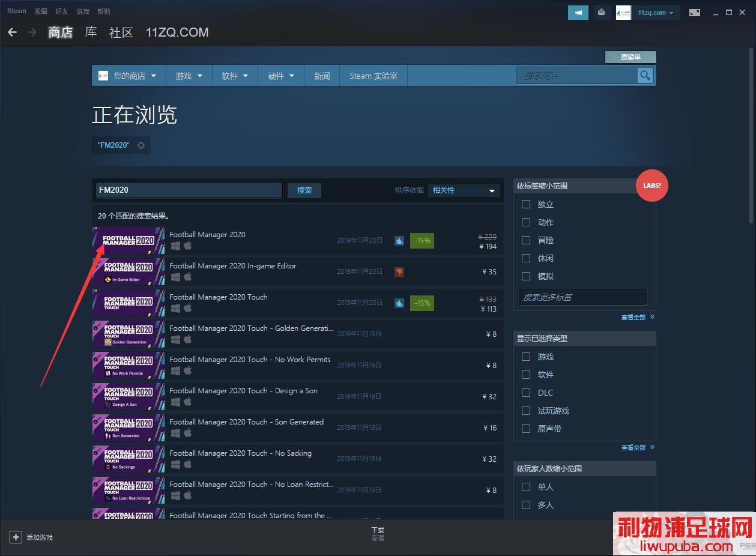Click thumbs-up review icon for Football Manager 2020
The image size is (756, 556).
pos(399,240)
